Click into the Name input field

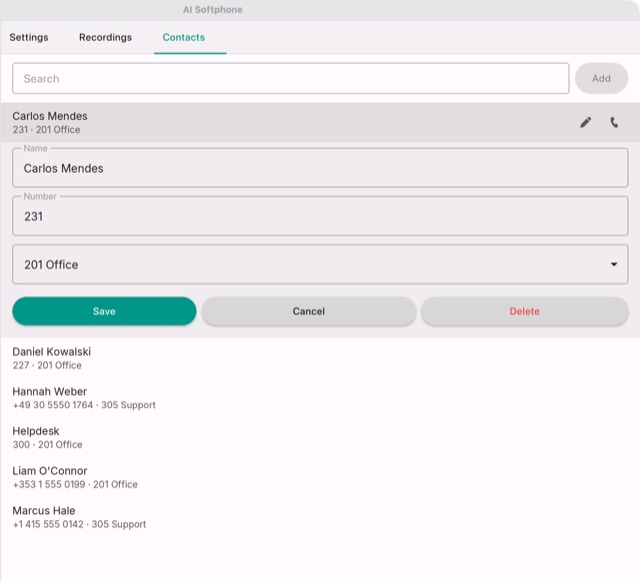320,168
